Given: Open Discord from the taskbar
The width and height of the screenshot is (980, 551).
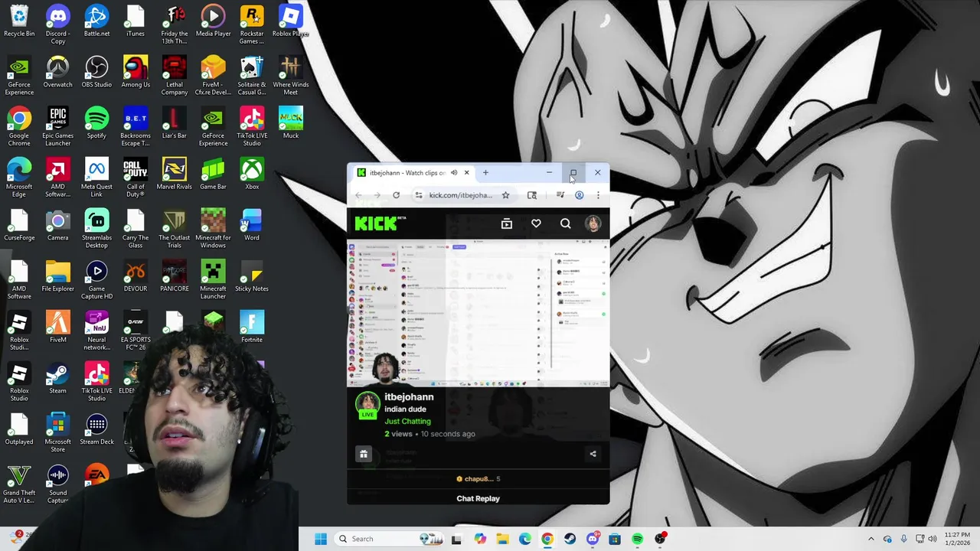Looking at the screenshot, I should [592, 539].
